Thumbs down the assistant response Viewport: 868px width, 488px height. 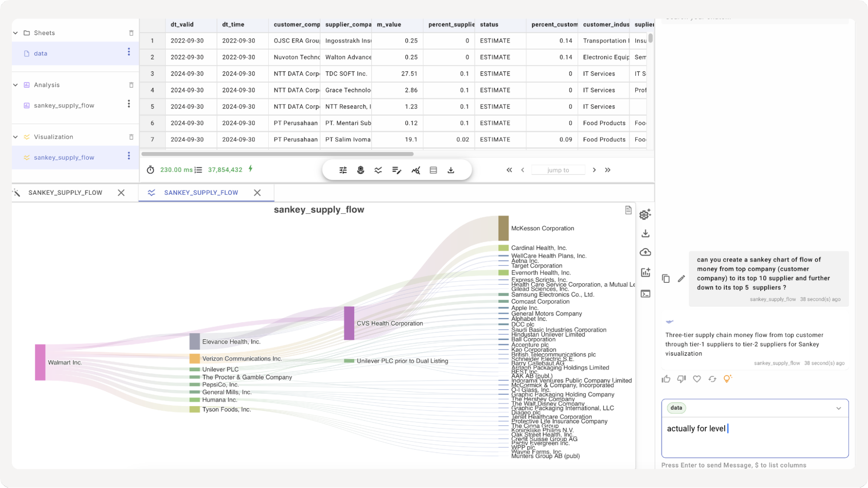pos(682,379)
